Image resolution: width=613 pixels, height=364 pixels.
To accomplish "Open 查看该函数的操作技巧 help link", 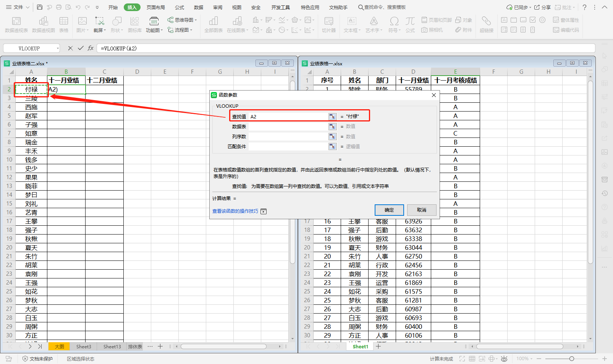I will [234, 211].
